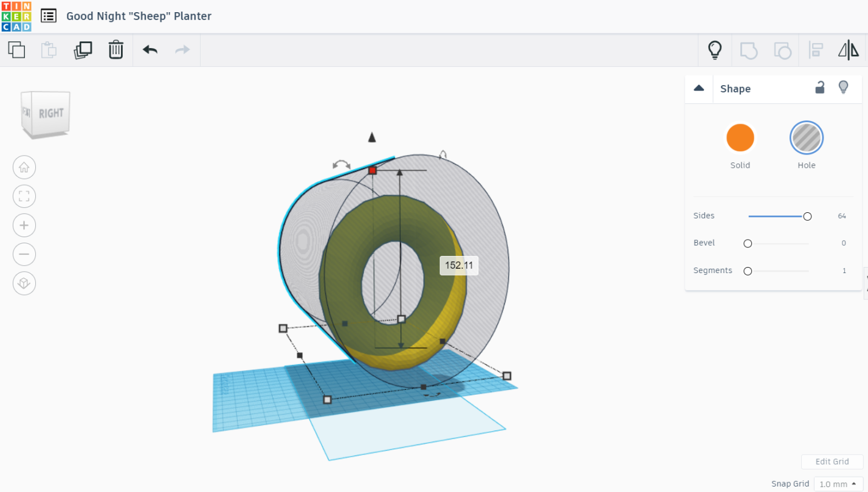The height and width of the screenshot is (492, 868).
Task: Click the Copy toolbar icon
Action: point(16,50)
